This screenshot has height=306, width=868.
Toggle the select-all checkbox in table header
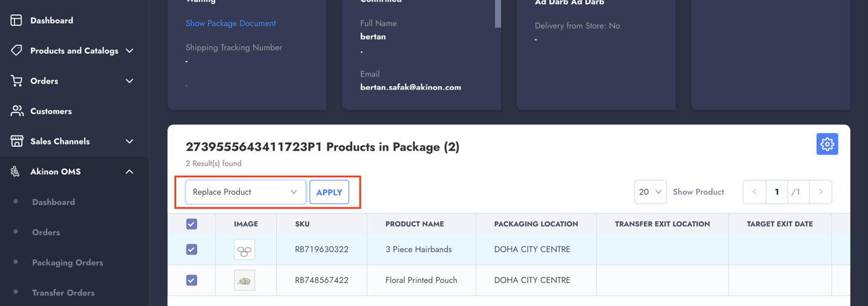point(192,224)
